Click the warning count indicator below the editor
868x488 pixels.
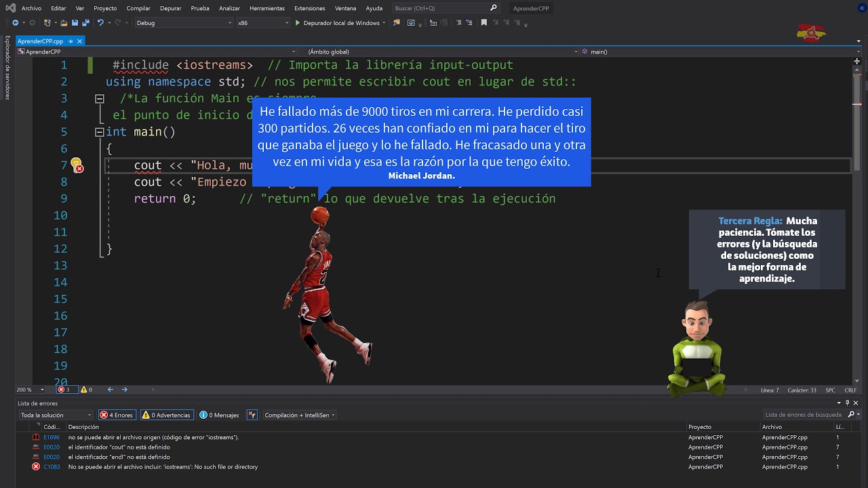pos(86,390)
